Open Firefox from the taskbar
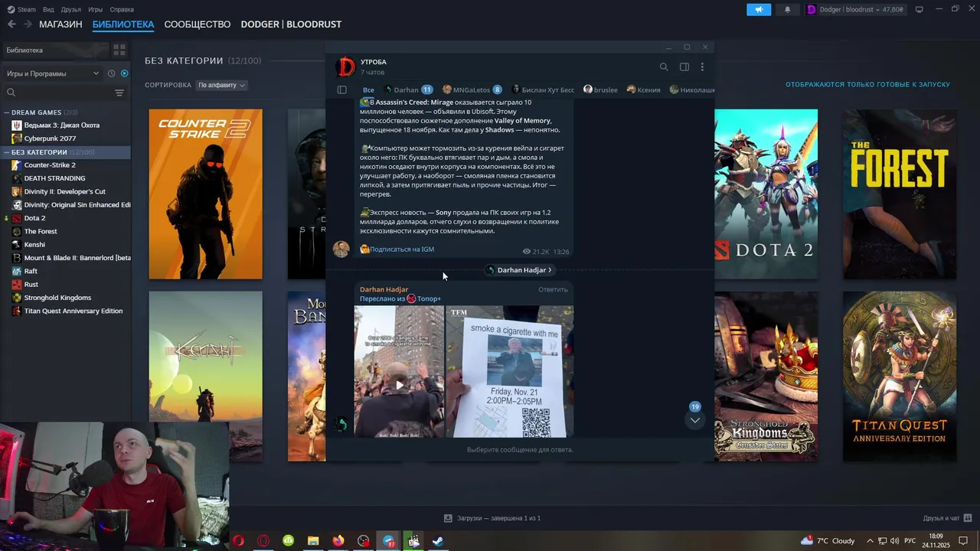This screenshot has height=551, width=980. [x=338, y=541]
